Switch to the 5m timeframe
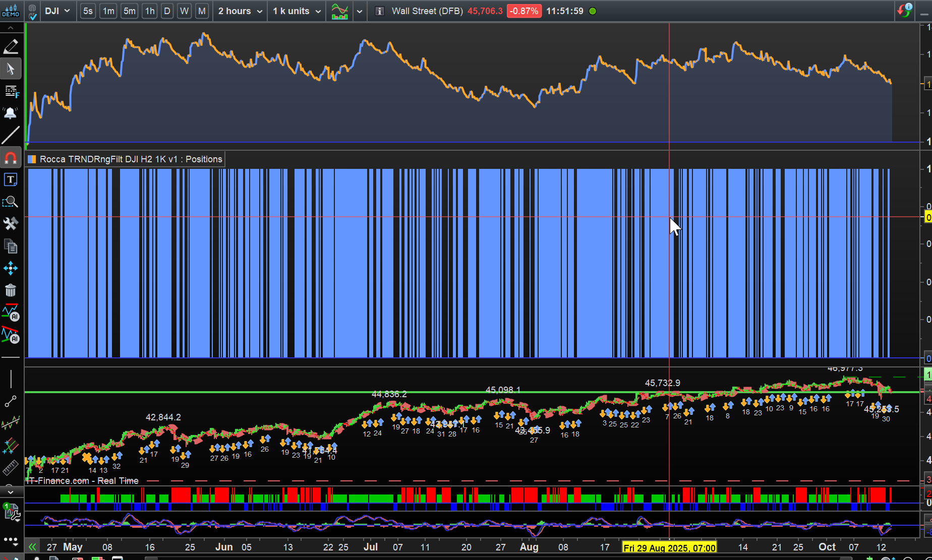Image resolution: width=932 pixels, height=560 pixels. tap(130, 11)
